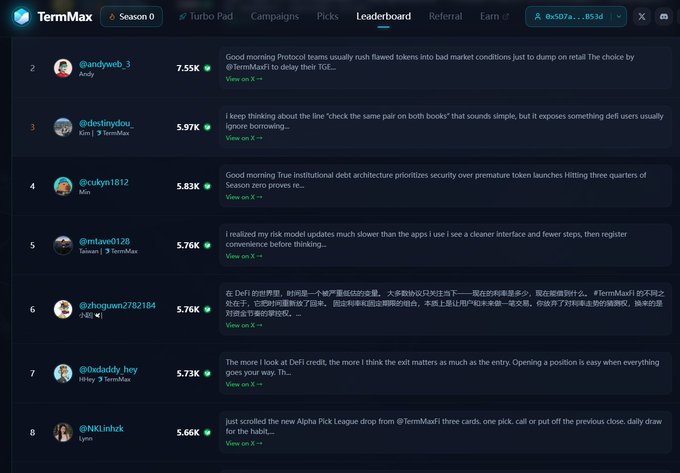Screen dimensions: 680x473
Task: Open the Turbo Pad tab
Action: click(206, 16)
